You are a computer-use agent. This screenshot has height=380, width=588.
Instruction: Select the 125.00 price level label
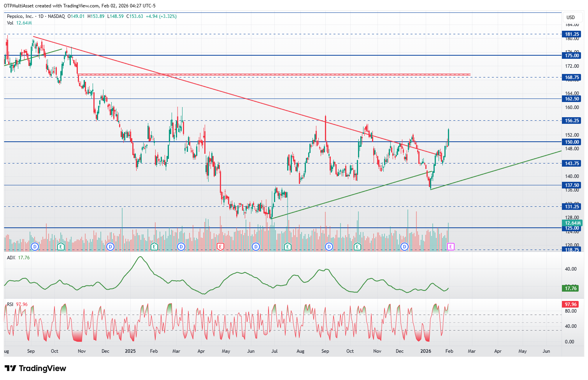(x=572, y=228)
